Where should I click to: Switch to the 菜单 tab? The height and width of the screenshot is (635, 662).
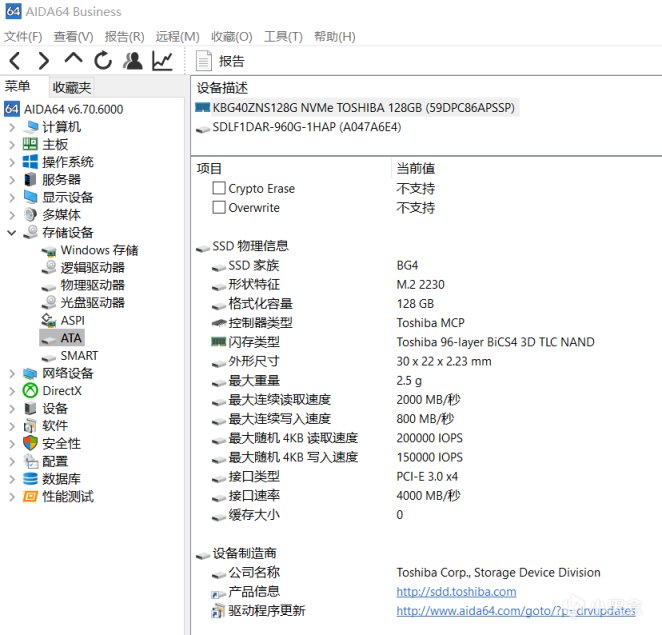[x=17, y=87]
